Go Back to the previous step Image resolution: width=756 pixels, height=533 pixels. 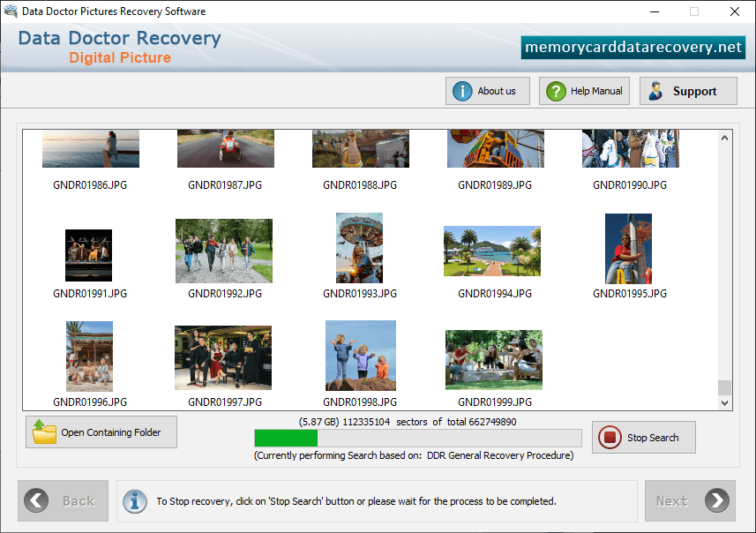pyautogui.click(x=64, y=500)
